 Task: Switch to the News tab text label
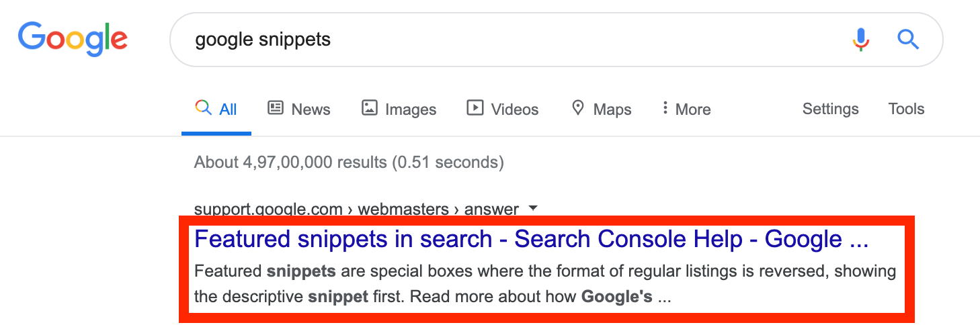(x=311, y=109)
